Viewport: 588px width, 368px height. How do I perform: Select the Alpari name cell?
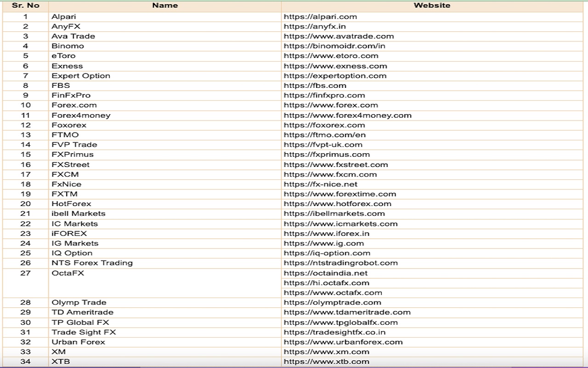tap(165, 17)
